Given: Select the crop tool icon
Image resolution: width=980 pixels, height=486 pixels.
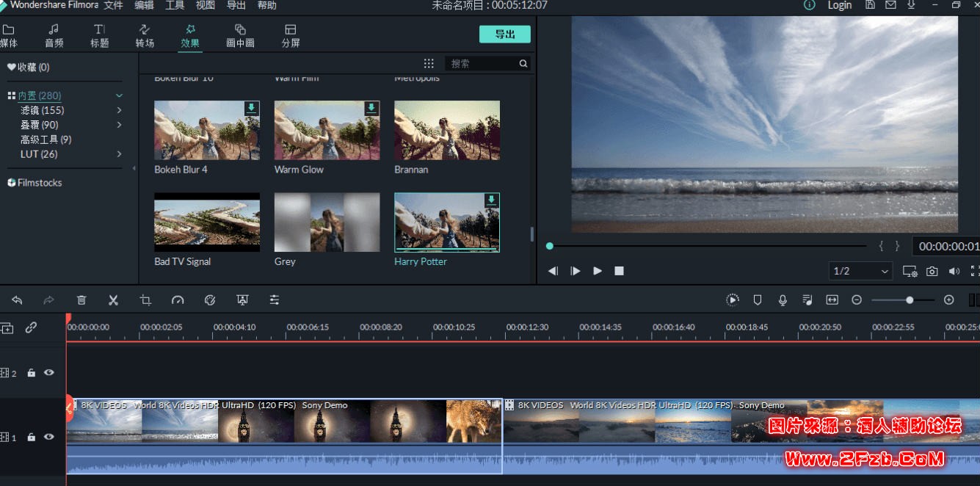Looking at the screenshot, I should pos(145,300).
